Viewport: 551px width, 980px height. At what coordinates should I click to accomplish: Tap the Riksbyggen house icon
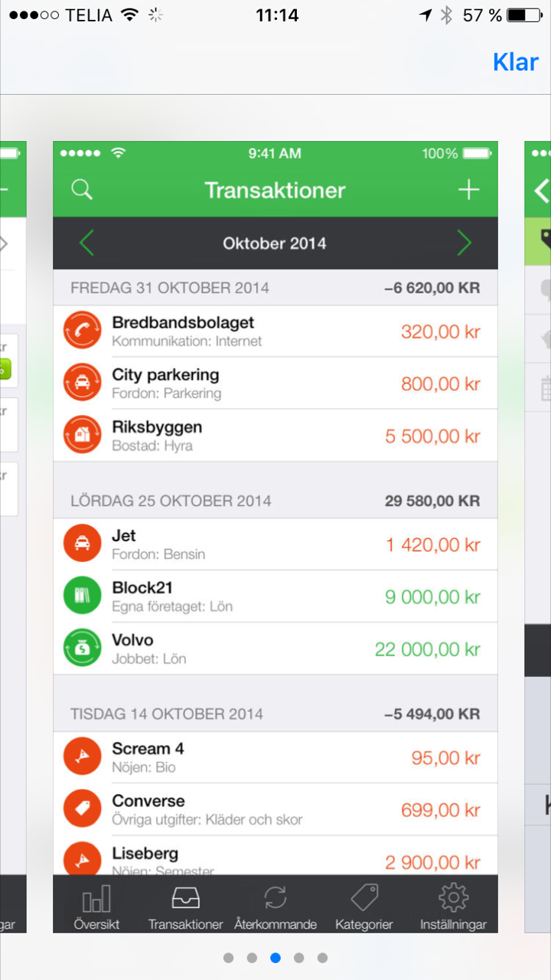click(82, 435)
